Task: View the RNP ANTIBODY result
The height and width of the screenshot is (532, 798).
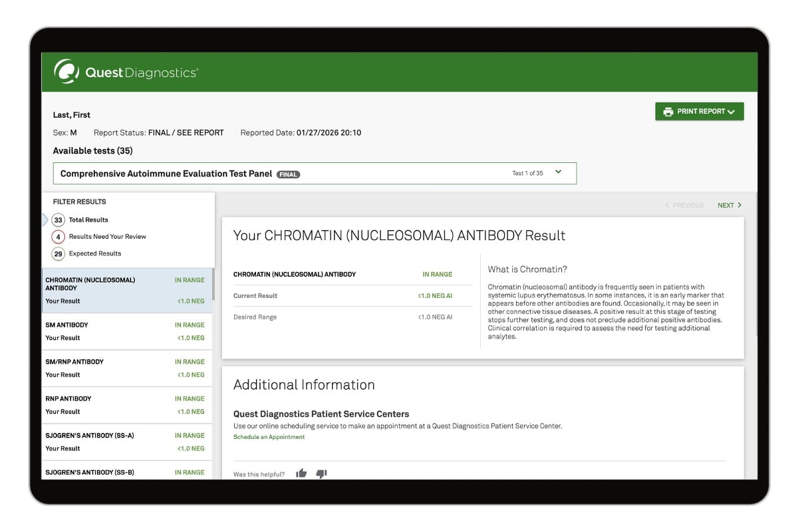Action: (126, 404)
